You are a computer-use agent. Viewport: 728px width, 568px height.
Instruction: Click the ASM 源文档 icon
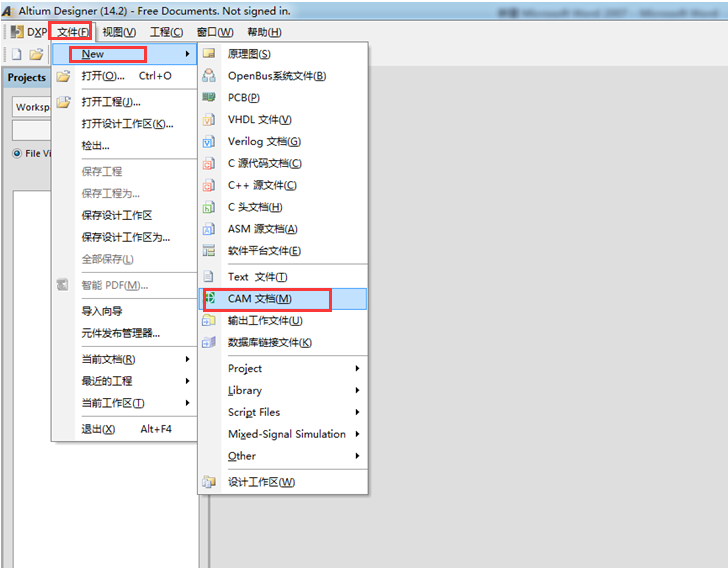[x=209, y=229]
